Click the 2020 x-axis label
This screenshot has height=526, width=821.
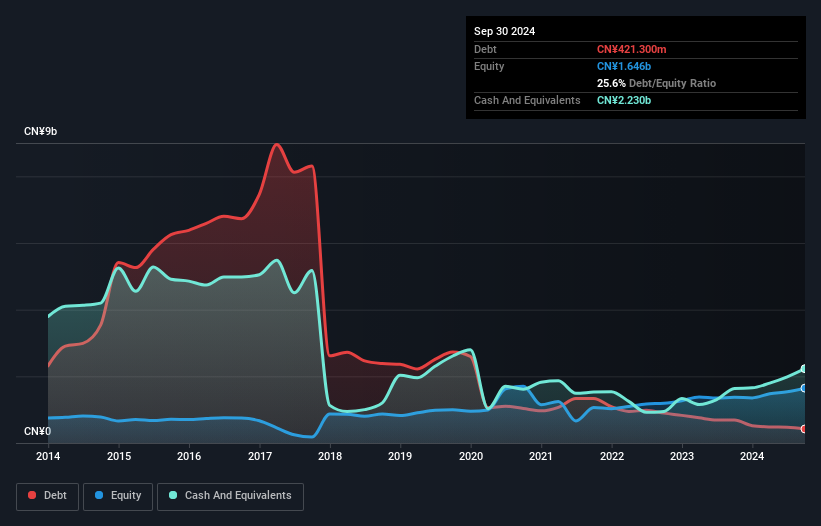coord(471,456)
